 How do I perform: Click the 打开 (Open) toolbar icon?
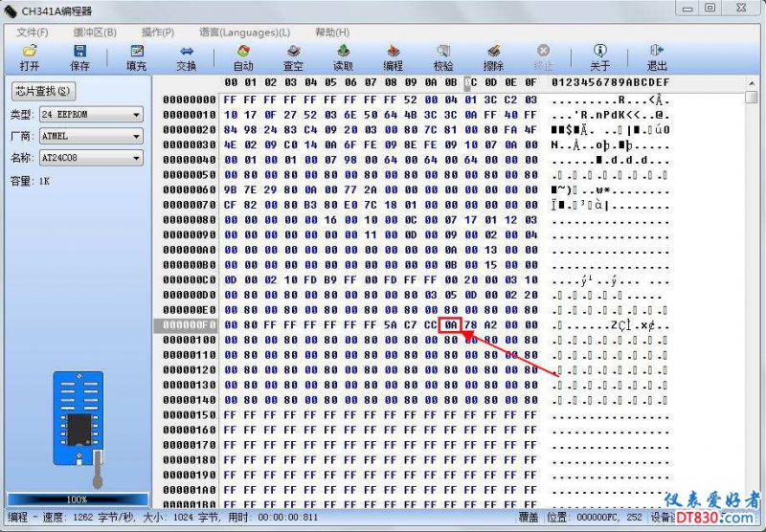pos(30,56)
